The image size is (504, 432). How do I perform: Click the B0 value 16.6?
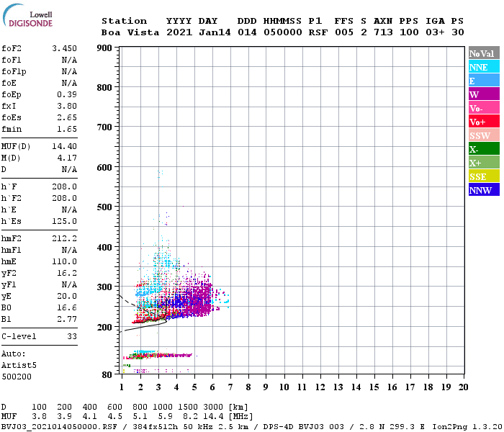67,307
